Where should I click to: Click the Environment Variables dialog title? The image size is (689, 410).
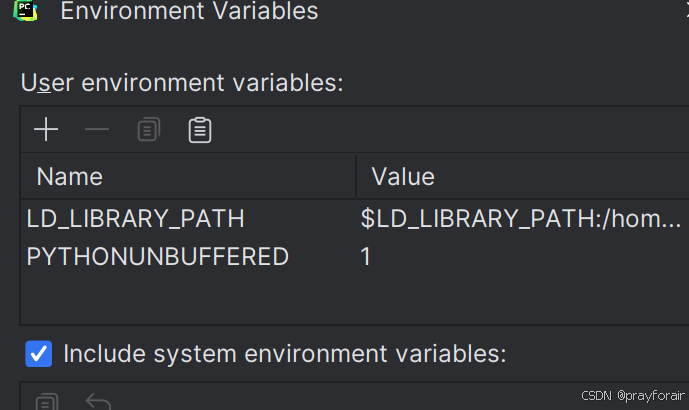tap(190, 12)
